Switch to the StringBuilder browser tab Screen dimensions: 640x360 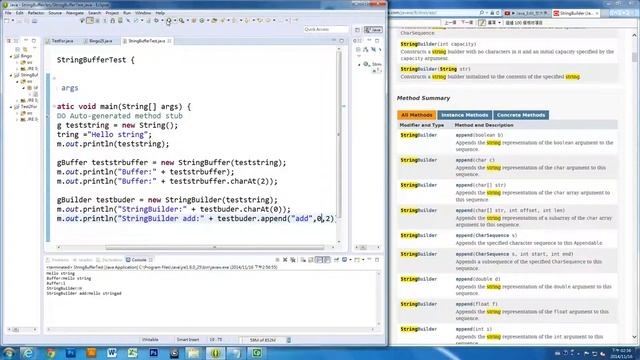pyautogui.click(x=576, y=13)
